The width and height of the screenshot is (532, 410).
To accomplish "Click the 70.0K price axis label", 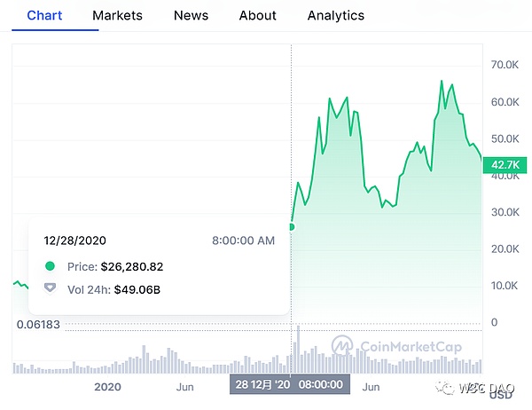I will pyautogui.click(x=504, y=66).
